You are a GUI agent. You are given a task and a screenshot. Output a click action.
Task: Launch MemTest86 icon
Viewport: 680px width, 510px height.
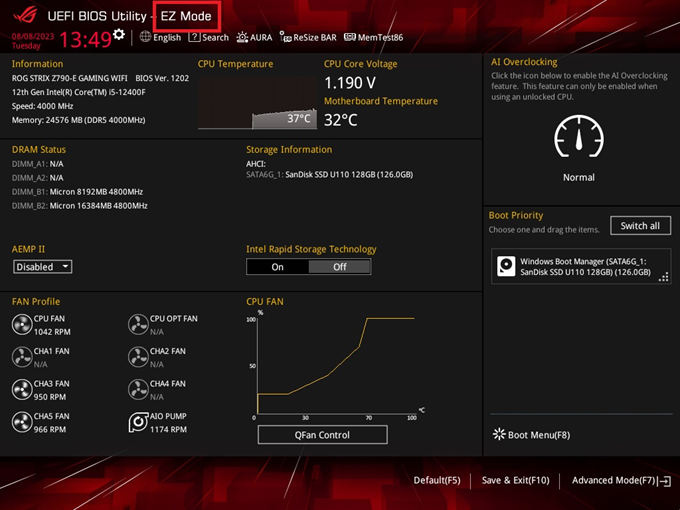pyautogui.click(x=350, y=37)
